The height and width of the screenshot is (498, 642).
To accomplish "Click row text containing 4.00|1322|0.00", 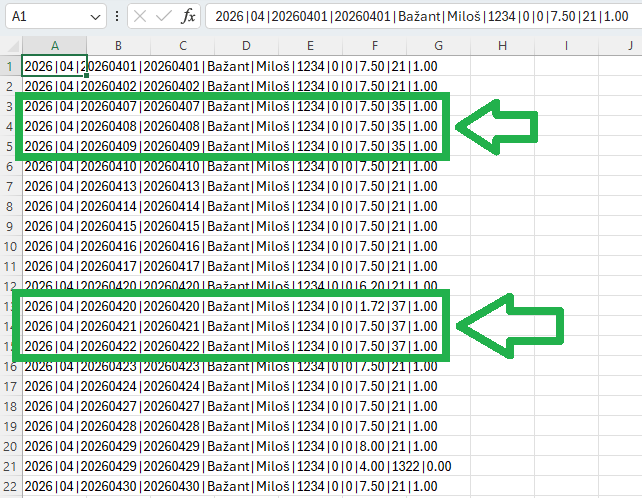I will [x=238, y=466].
